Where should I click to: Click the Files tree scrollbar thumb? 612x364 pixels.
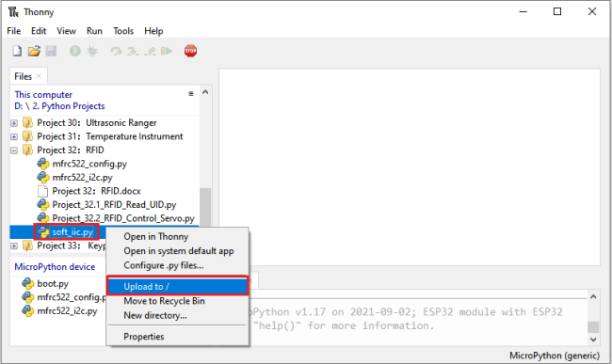205,207
